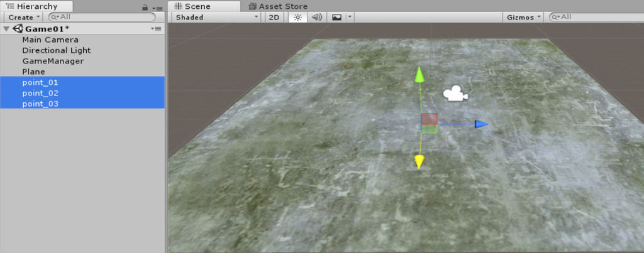Toggle the Hierarchy lock icon
This screenshot has height=253, width=644.
tap(145, 8)
